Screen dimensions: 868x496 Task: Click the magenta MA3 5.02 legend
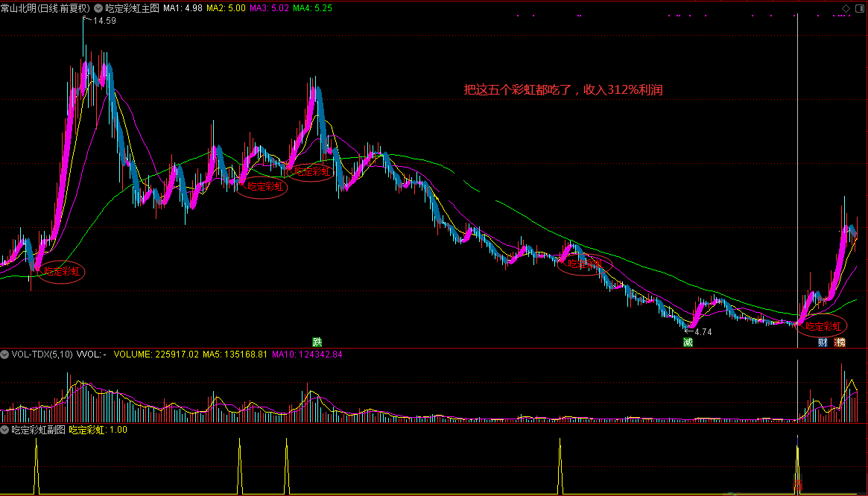[x=269, y=8]
